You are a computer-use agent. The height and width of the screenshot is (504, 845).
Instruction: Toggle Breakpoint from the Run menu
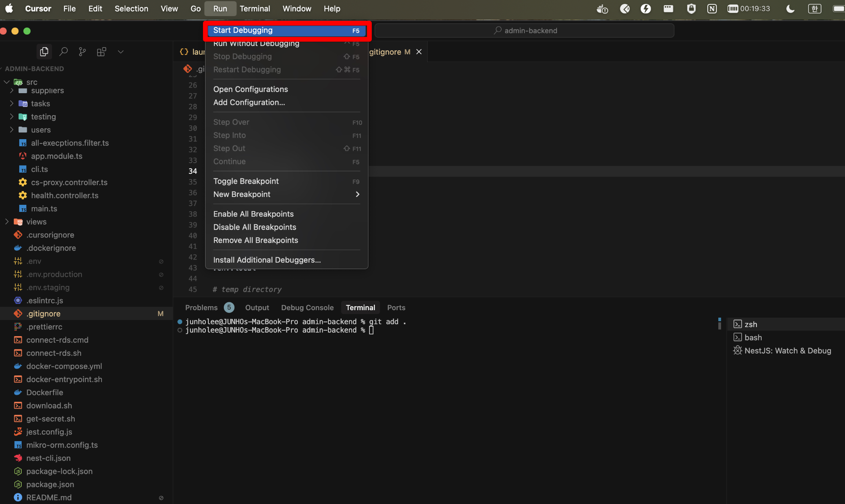coord(246,181)
